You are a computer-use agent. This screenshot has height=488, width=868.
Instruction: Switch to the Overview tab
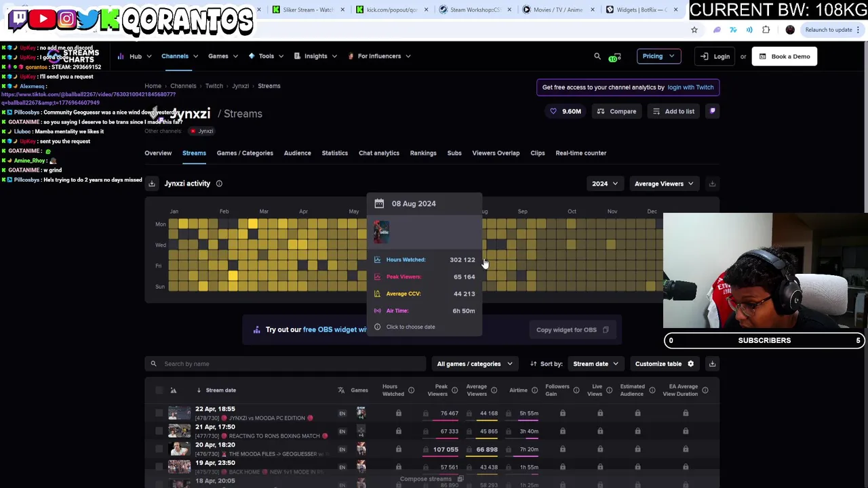click(158, 153)
